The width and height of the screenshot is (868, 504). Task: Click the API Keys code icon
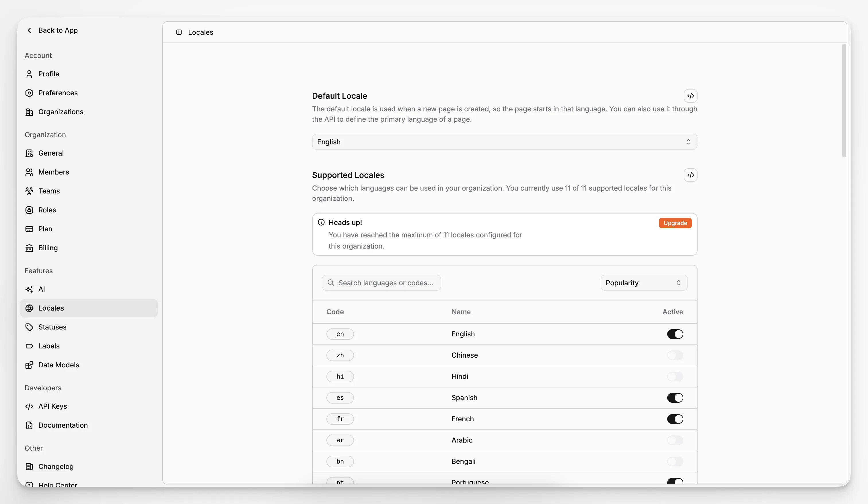[29, 407]
